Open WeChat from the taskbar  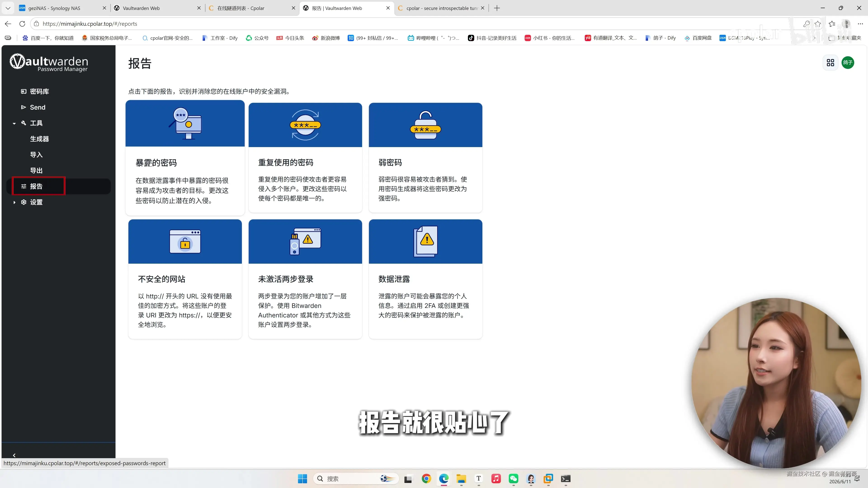click(514, 479)
